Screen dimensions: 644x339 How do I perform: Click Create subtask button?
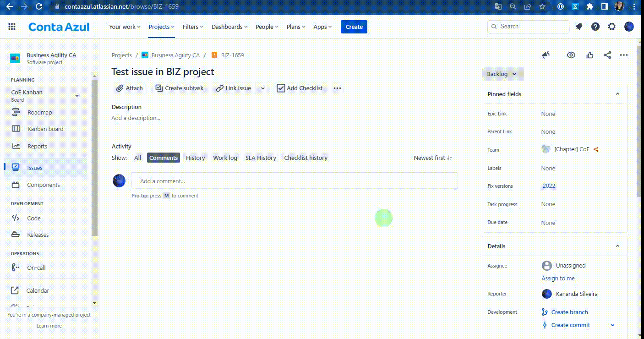pyautogui.click(x=180, y=88)
